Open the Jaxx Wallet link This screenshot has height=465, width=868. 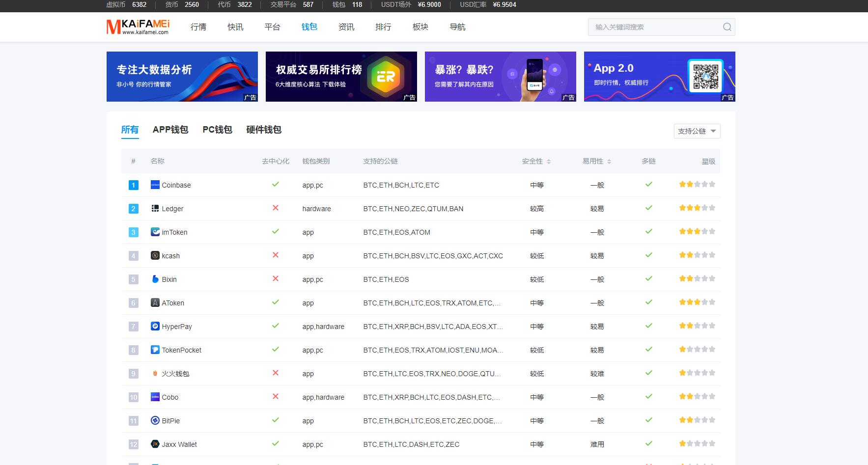click(x=179, y=444)
